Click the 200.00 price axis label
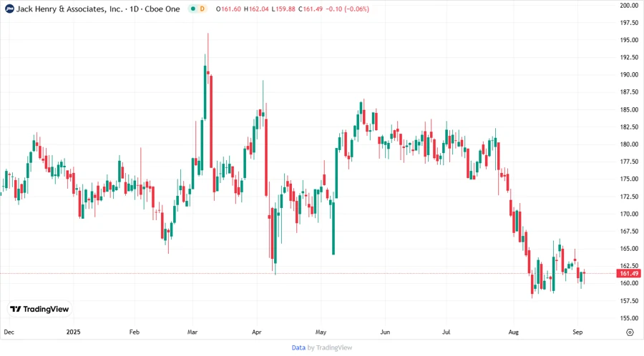This screenshot has height=356, width=644. pyautogui.click(x=629, y=5)
